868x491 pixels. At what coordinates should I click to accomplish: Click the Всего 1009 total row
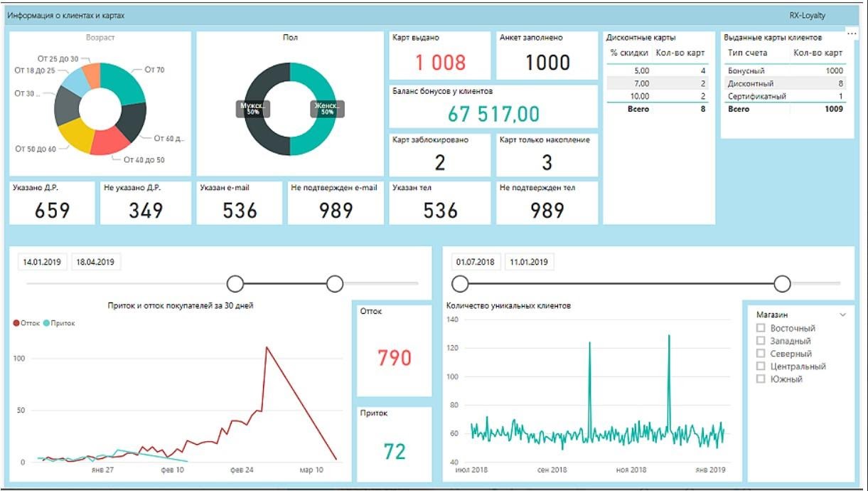click(x=785, y=109)
